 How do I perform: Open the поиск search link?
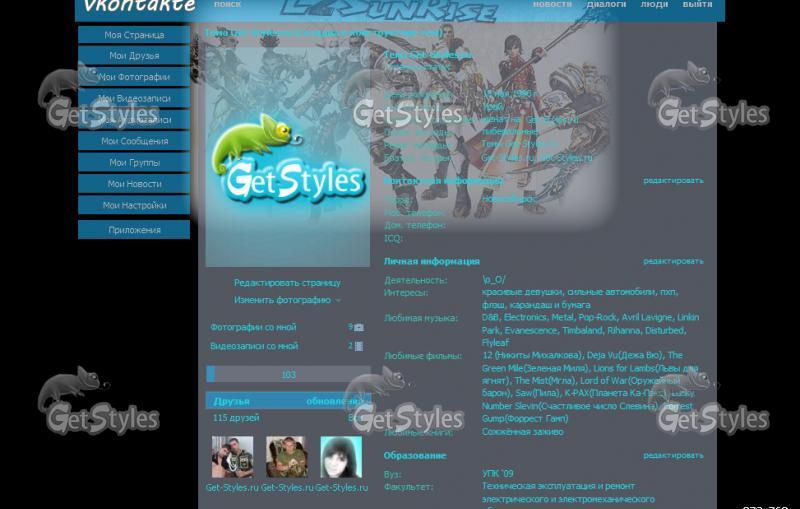[x=227, y=4]
